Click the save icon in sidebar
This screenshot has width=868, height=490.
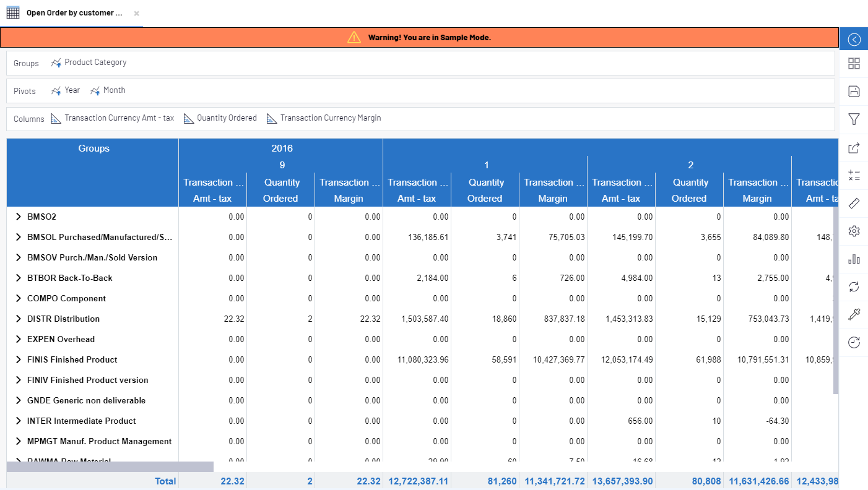pos(854,92)
